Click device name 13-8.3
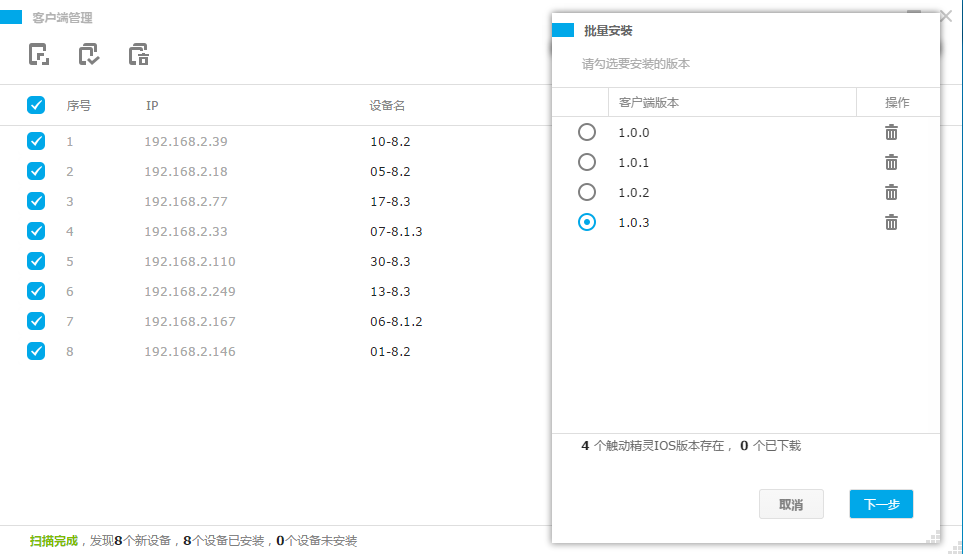The width and height of the screenshot is (963, 554). point(390,292)
